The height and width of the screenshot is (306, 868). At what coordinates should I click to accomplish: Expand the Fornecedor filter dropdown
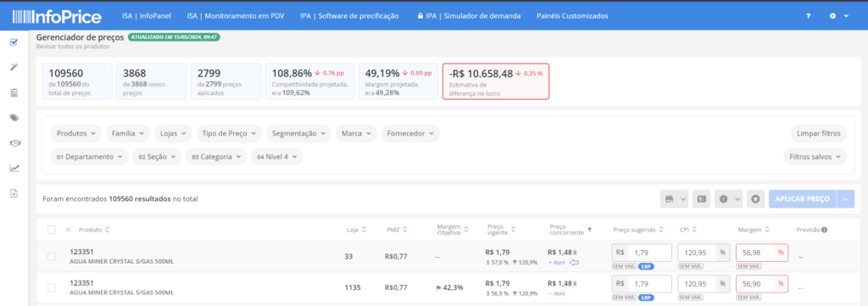click(x=411, y=133)
